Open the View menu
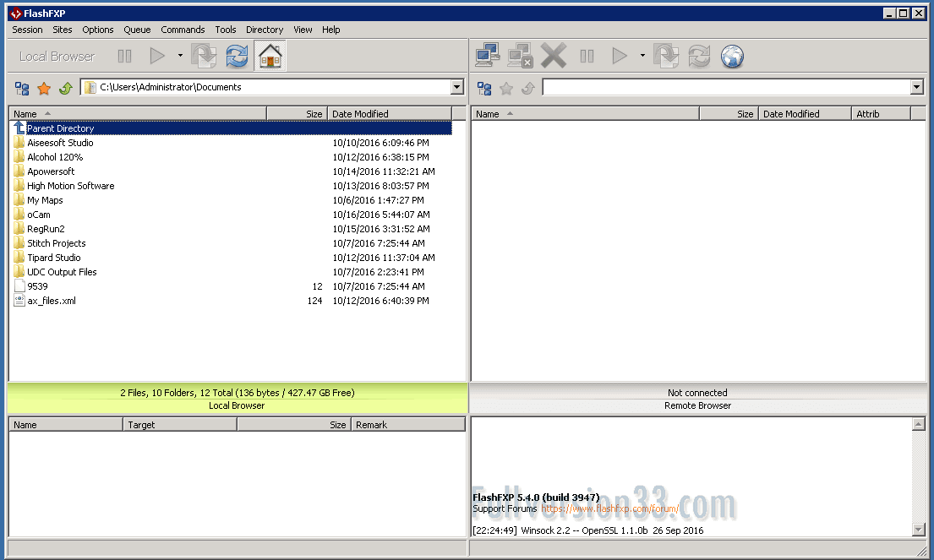Screen dimensions: 934x560 [303, 30]
